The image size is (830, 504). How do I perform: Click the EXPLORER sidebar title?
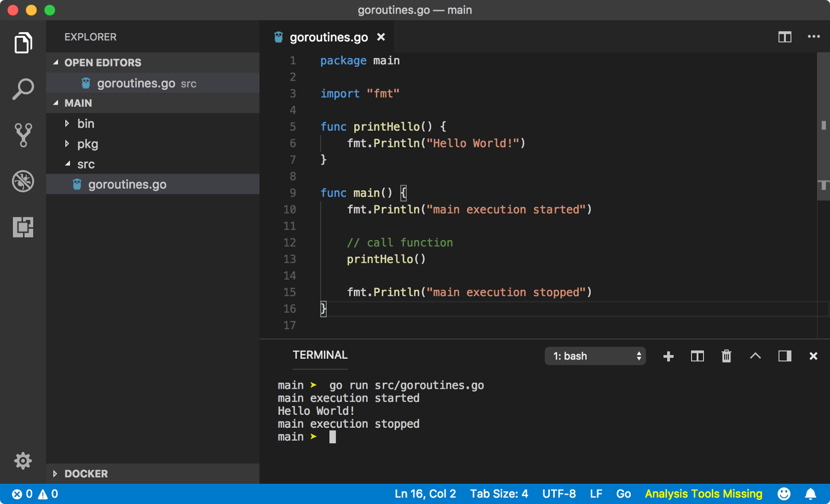point(90,37)
